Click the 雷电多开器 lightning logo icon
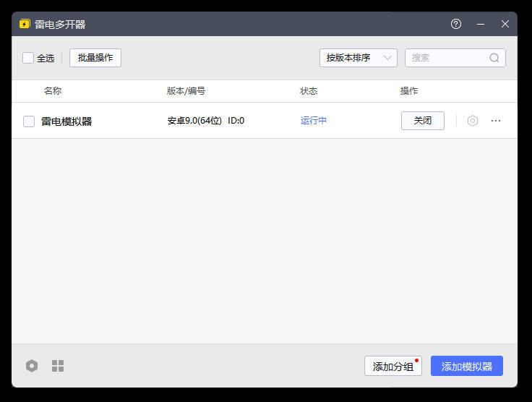532x402 pixels. click(x=25, y=24)
